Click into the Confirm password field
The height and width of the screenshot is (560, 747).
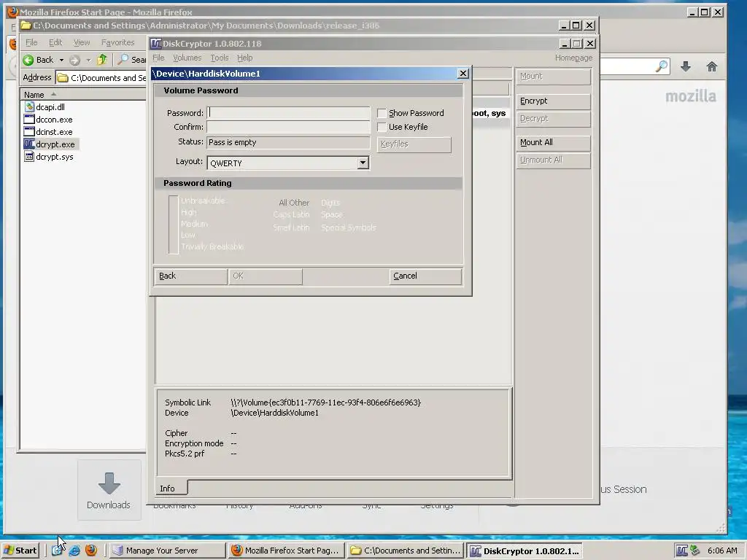288,127
